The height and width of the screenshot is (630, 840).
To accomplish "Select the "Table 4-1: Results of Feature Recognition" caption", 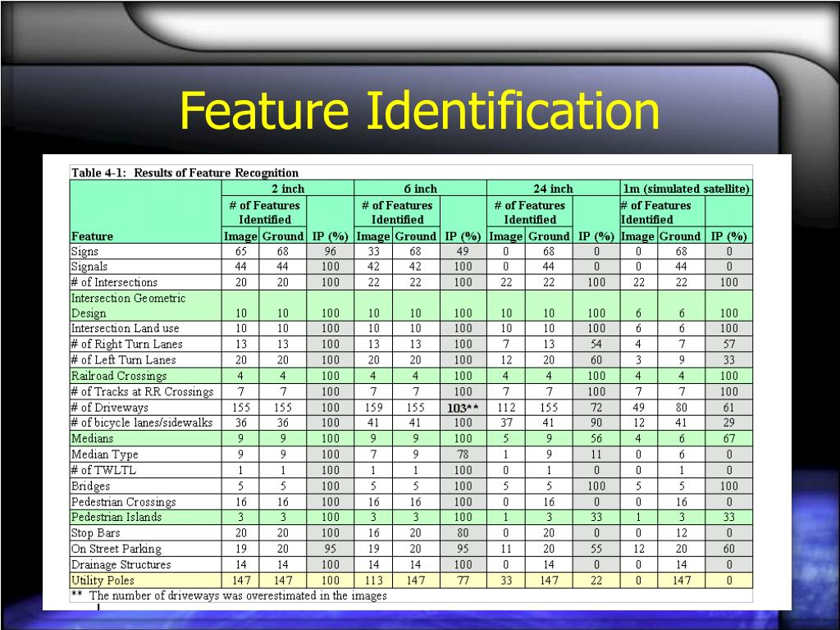I will point(185,172).
